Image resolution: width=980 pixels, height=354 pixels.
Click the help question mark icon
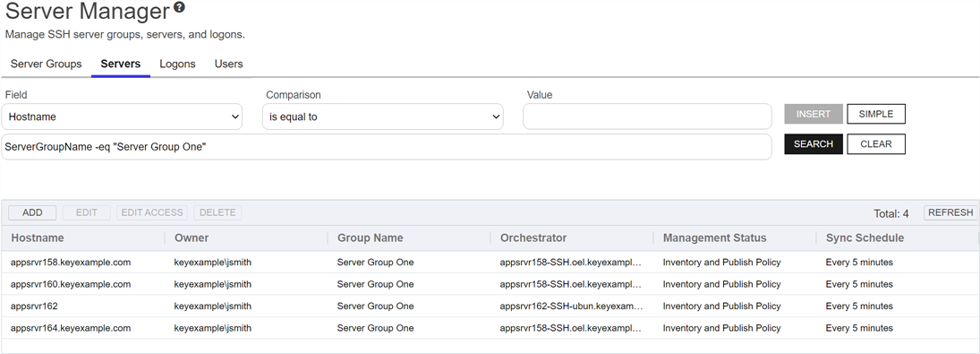(179, 8)
